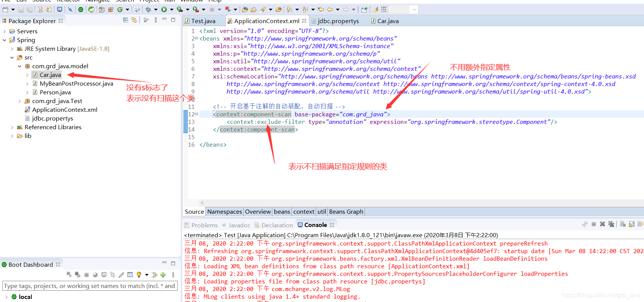Screen dimensions: 644x302
Task: Open Boot Dashboard view menu dots
Action: click(x=173, y=275)
